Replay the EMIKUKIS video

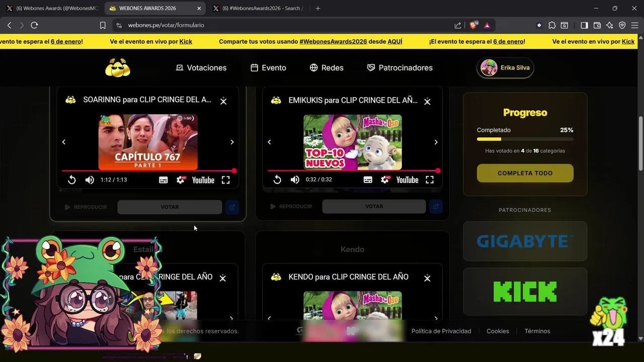[x=277, y=179]
